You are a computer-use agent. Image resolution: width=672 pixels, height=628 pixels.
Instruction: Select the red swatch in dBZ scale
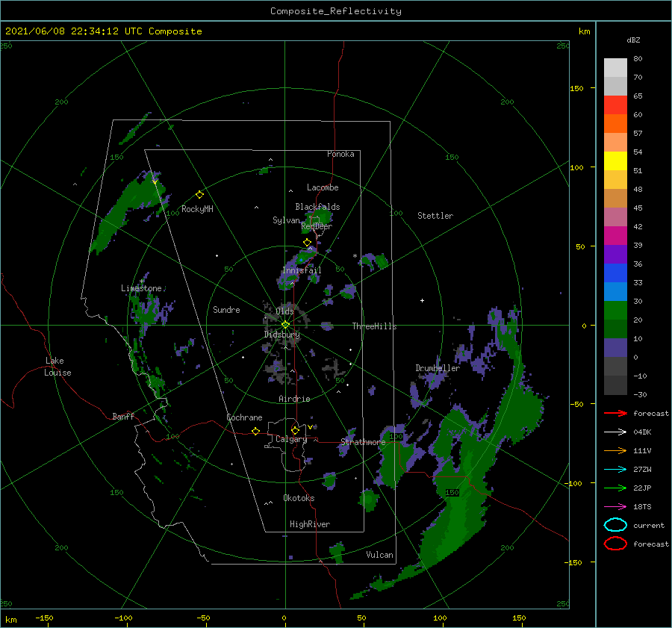pos(615,105)
